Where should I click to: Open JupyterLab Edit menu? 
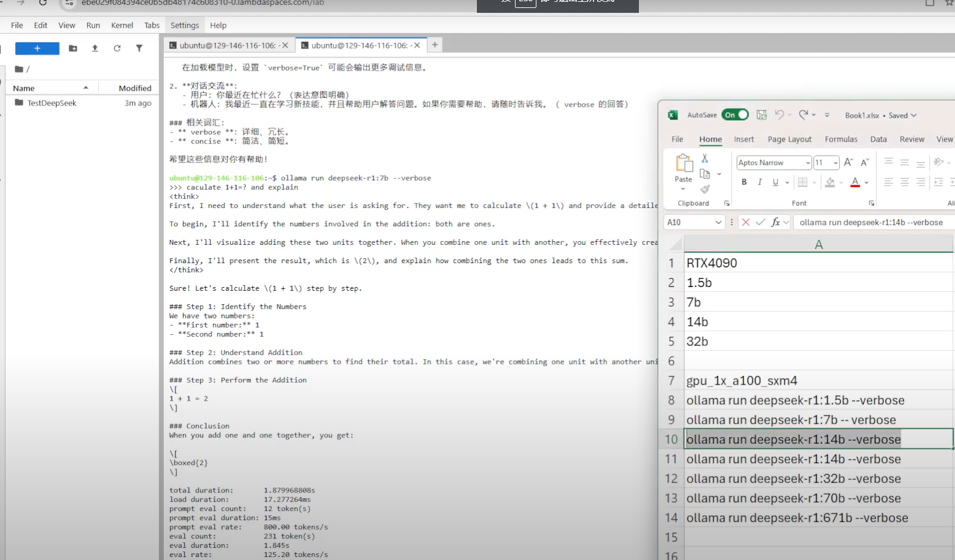click(x=41, y=25)
